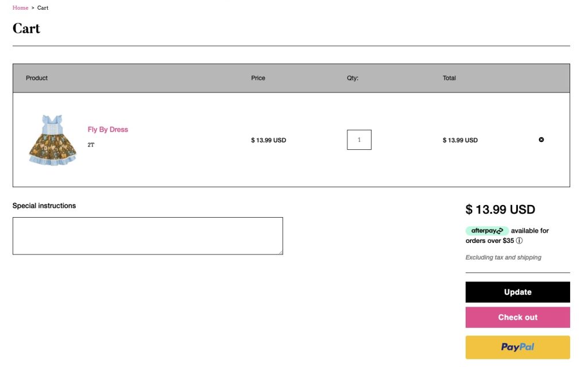The height and width of the screenshot is (367, 588).
Task: Remove Fly By Dress from cart
Action: [541, 140]
